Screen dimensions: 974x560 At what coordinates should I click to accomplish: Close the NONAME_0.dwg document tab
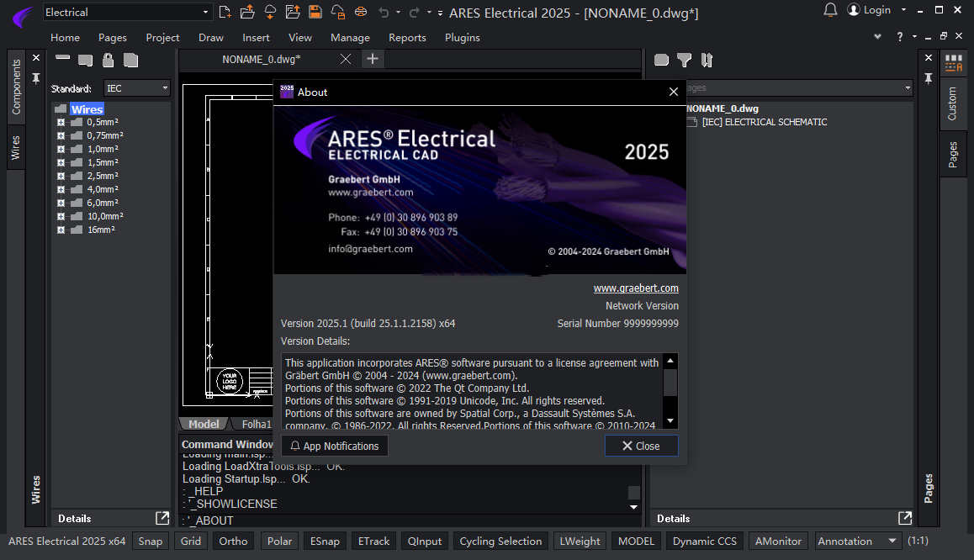coord(346,59)
